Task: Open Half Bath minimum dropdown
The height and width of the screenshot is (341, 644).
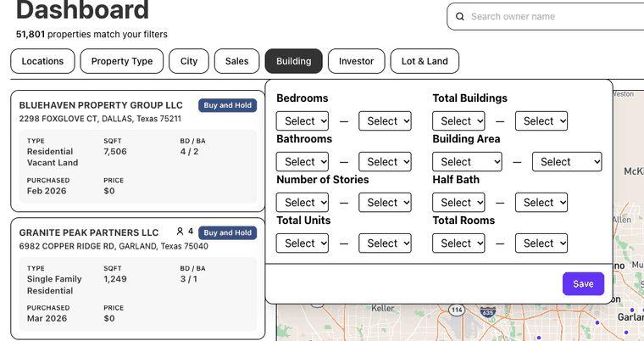Action: (458, 203)
